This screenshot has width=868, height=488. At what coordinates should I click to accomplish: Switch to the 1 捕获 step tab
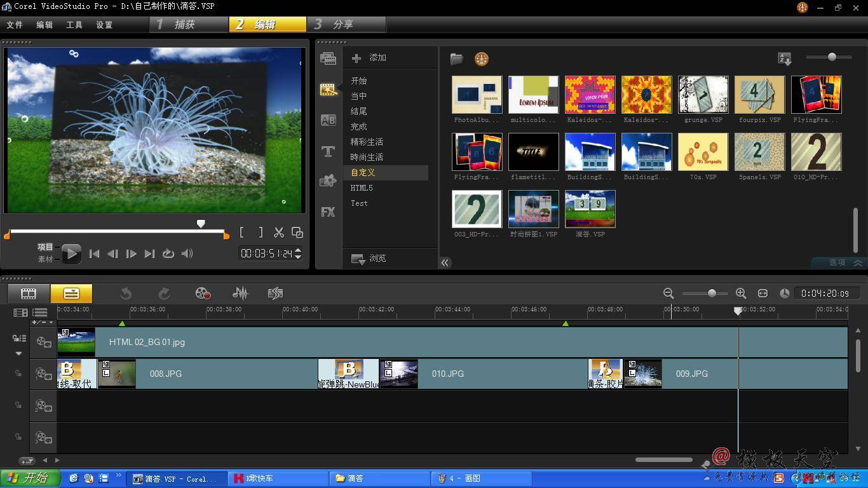pos(189,24)
